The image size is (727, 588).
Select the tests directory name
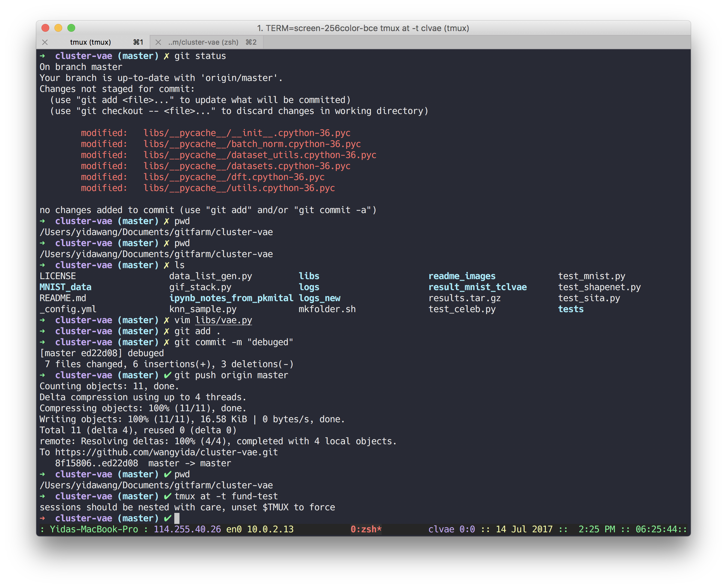pyautogui.click(x=571, y=309)
